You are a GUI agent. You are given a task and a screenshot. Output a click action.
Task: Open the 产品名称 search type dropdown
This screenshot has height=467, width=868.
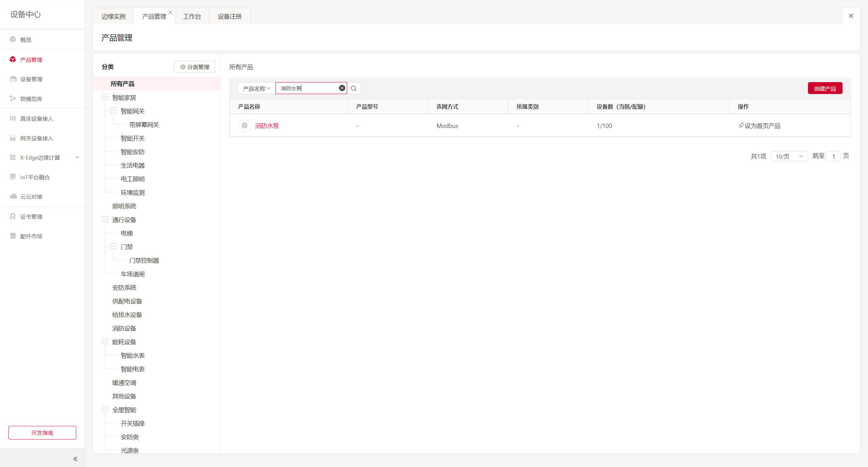click(257, 88)
